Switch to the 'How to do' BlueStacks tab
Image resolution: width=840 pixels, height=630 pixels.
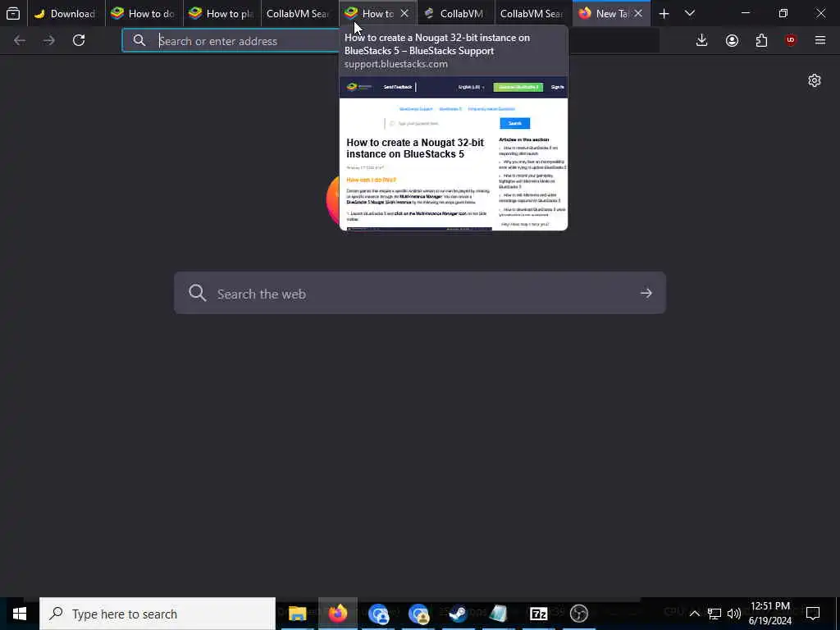[x=144, y=13]
